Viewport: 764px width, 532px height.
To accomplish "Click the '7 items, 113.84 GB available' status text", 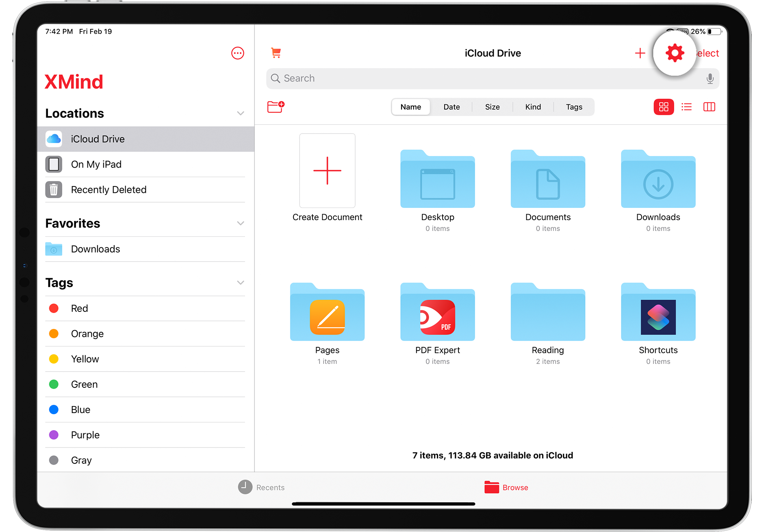I will point(493,455).
